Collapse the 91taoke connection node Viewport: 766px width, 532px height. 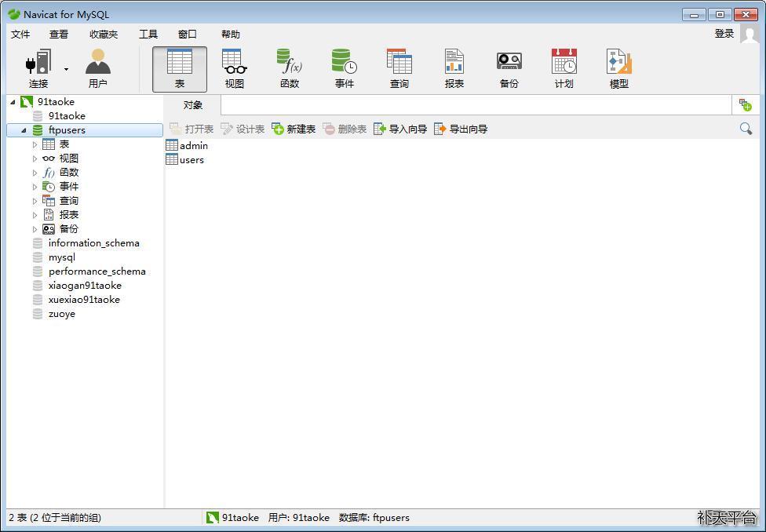click(13, 102)
